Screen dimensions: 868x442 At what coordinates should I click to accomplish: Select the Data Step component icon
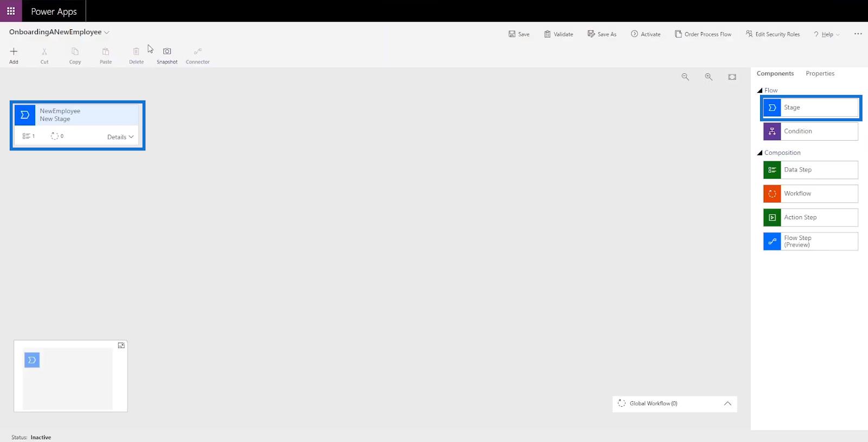click(x=772, y=170)
